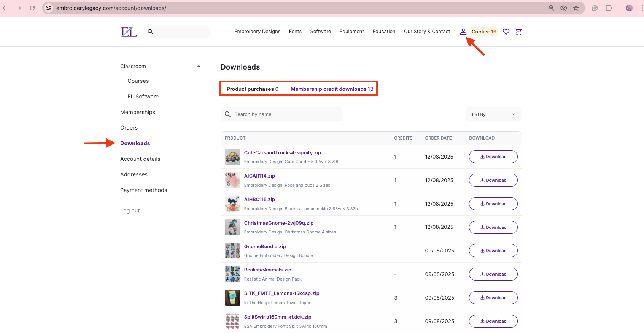Open the account profile icon
The height and width of the screenshot is (333, 644).
pos(463,32)
